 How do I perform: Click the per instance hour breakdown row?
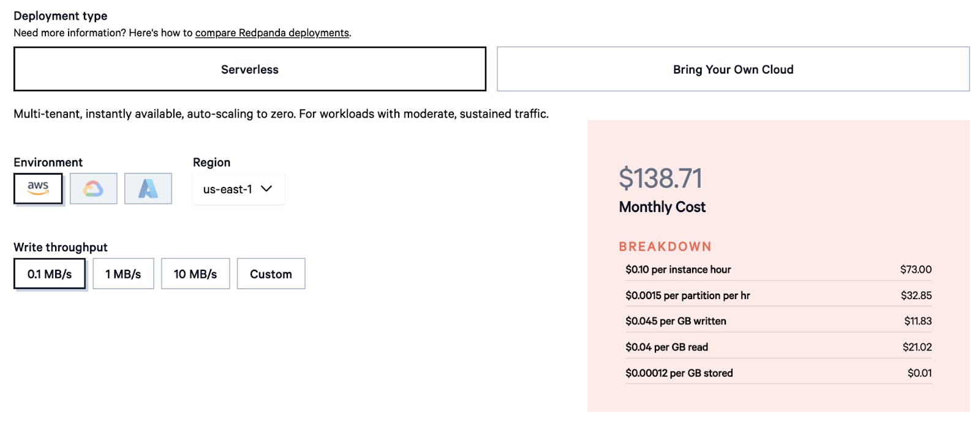(x=778, y=270)
